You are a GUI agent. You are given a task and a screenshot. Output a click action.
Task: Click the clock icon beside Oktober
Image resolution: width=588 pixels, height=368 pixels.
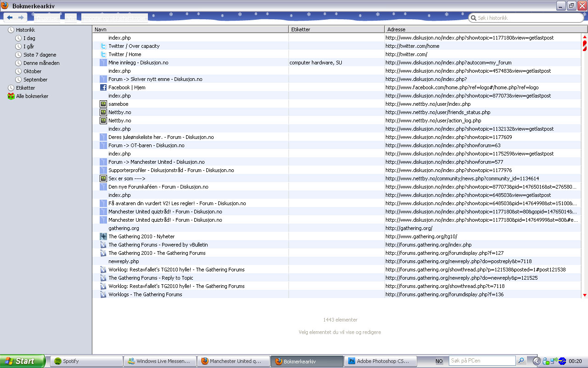18,71
